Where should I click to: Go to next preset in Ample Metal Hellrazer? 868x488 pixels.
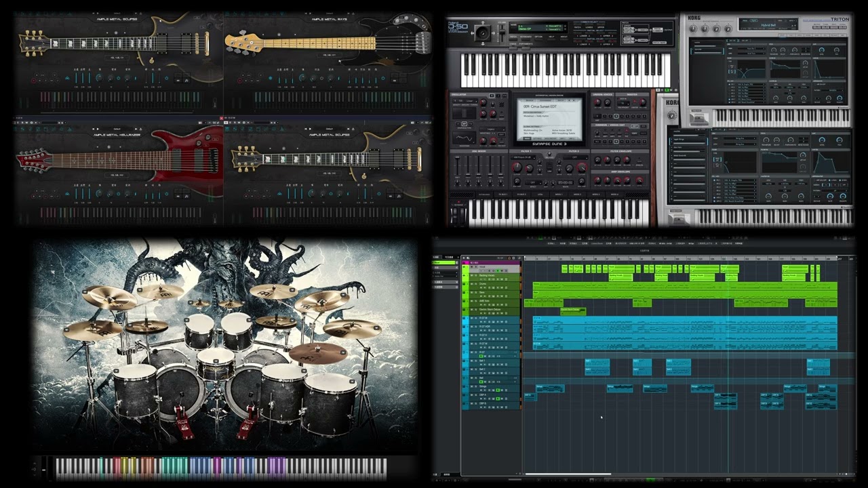point(98,129)
